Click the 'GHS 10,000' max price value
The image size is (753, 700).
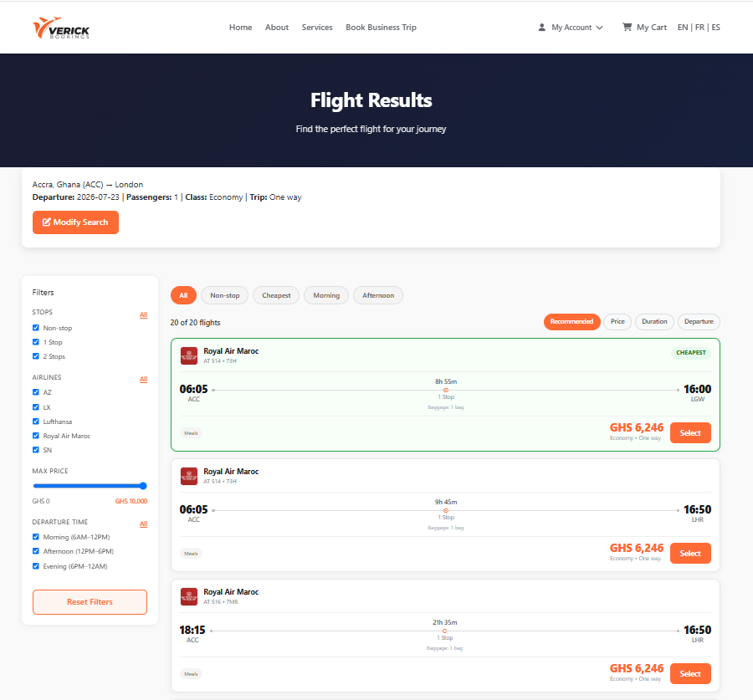pyautogui.click(x=131, y=501)
